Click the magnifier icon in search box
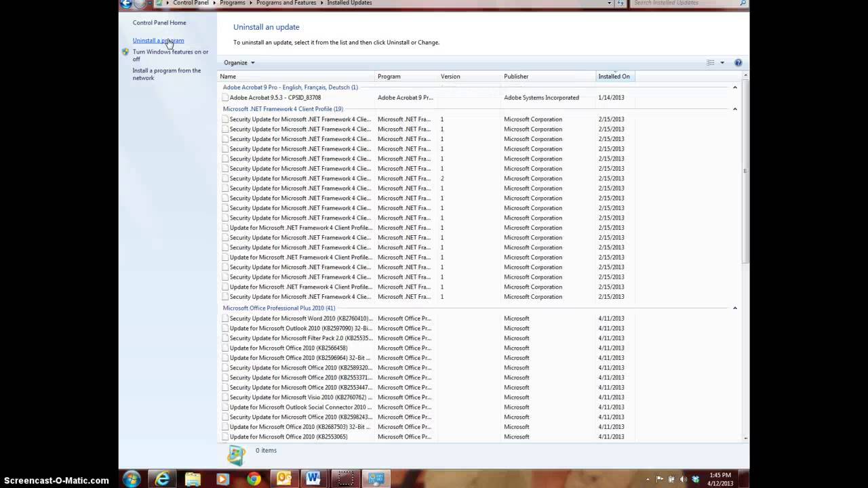The width and height of the screenshot is (868, 488). 743,3
